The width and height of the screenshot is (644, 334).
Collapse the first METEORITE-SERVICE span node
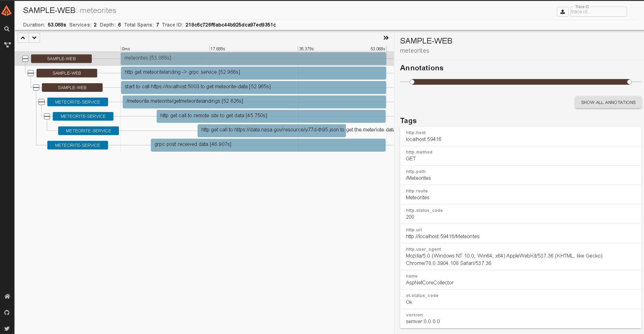(x=42, y=102)
